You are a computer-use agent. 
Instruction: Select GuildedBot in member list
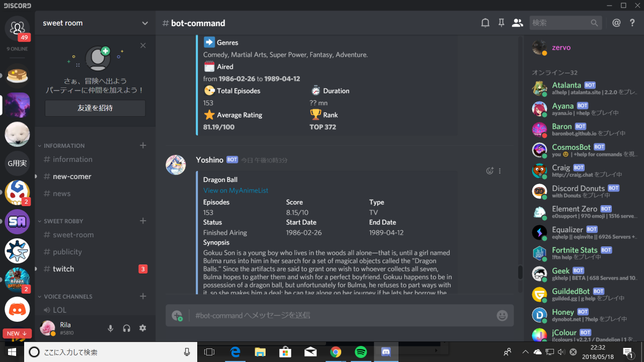click(x=584, y=295)
